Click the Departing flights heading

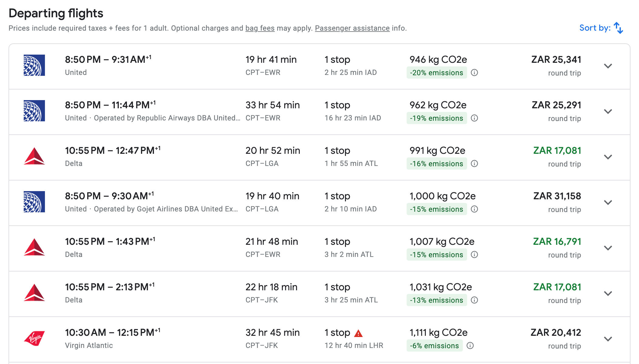(x=56, y=13)
